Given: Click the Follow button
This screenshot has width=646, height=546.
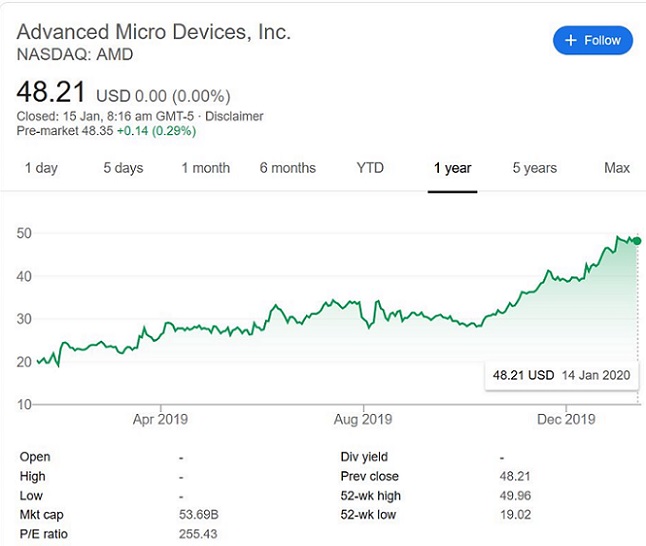Looking at the screenshot, I should pos(593,40).
